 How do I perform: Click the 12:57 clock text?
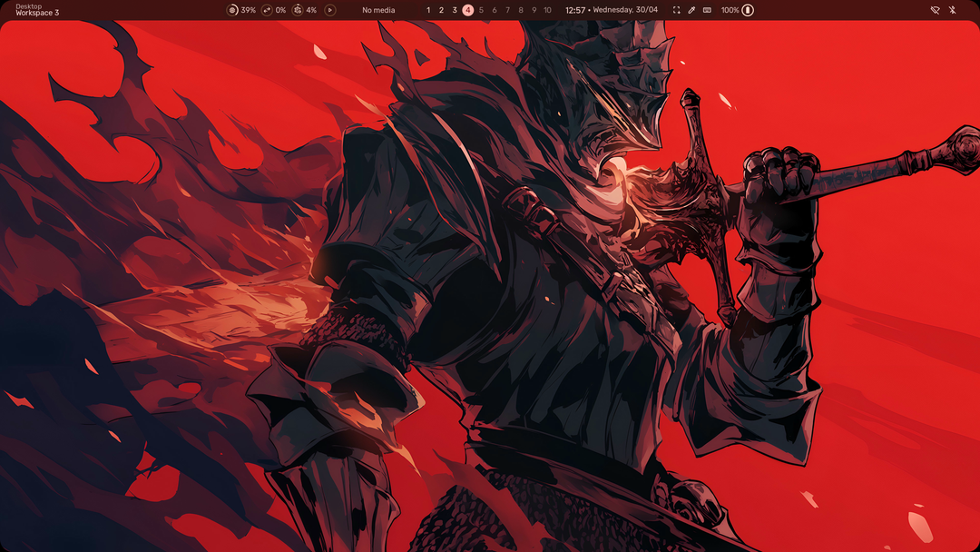(x=575, y=10)
